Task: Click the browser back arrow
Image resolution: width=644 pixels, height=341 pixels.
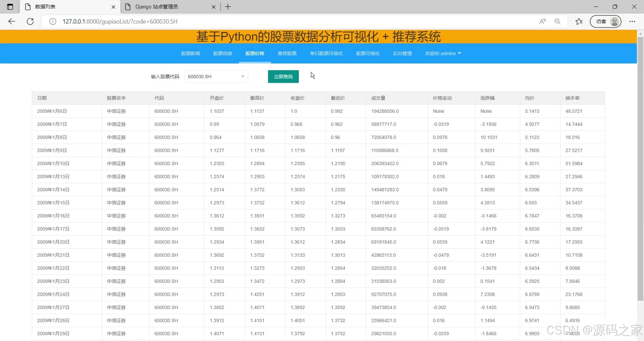Action: pyautogui.click(x=12, y=21)
